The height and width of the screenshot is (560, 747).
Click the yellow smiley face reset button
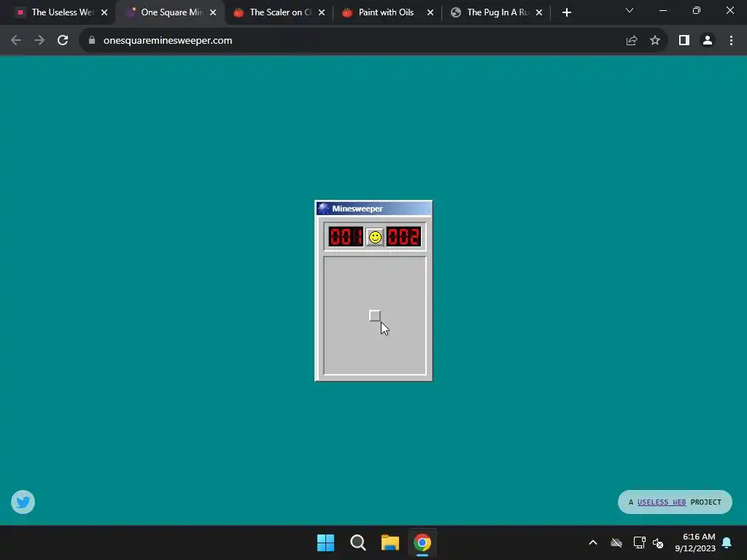375,237
